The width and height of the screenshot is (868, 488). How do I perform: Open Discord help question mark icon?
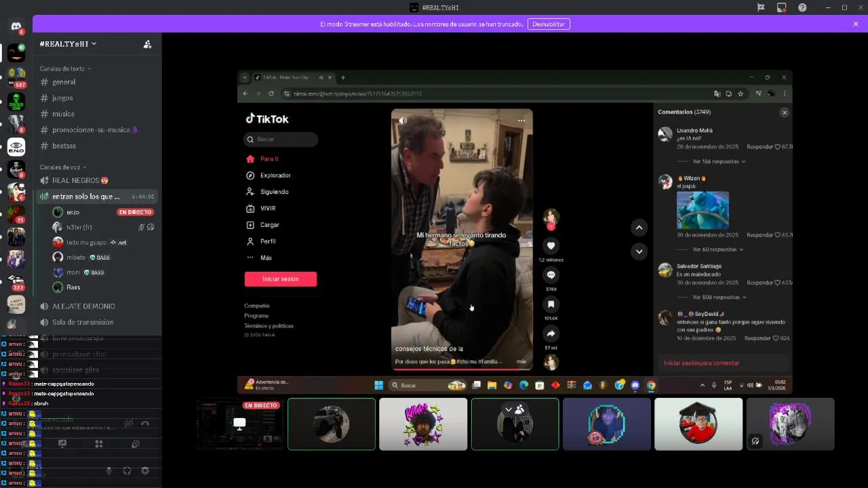coord(803,7)
